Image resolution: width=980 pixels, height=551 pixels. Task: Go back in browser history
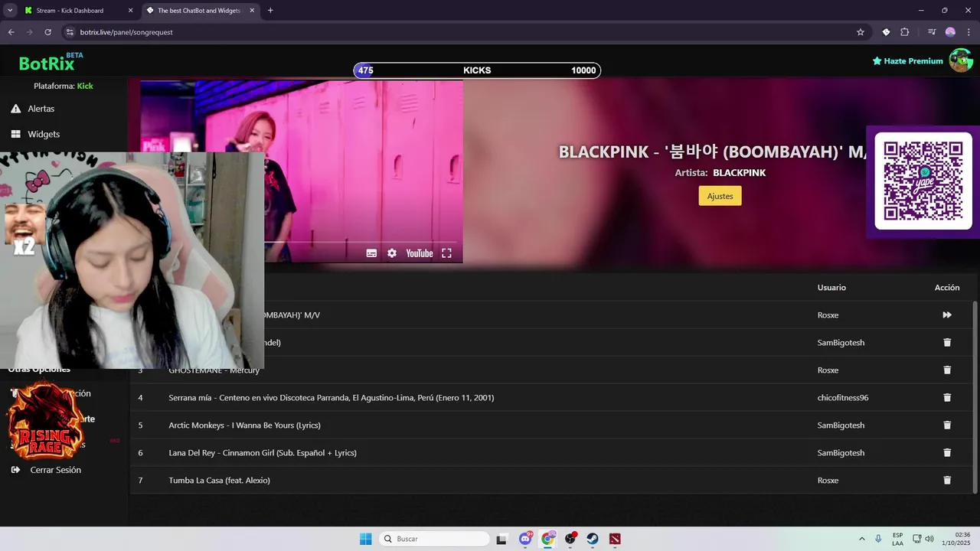click(11, 32)
